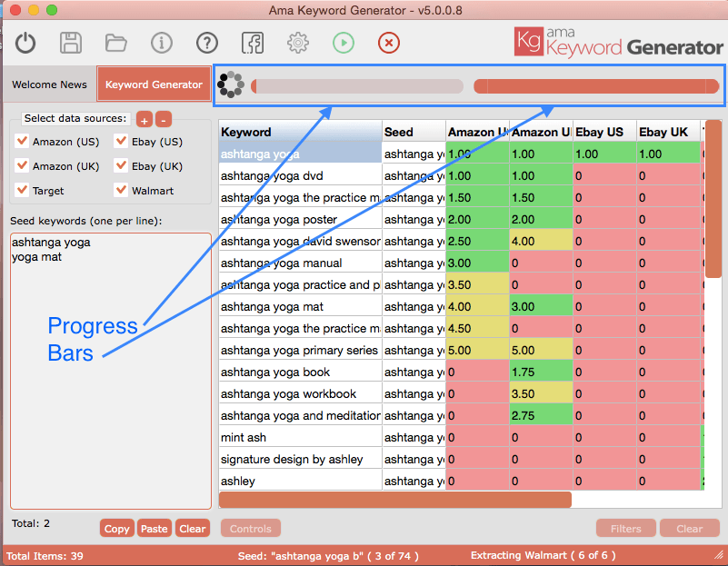Click the right extraction progress bar
The image size is (728, 566).
tap(596, 86)
